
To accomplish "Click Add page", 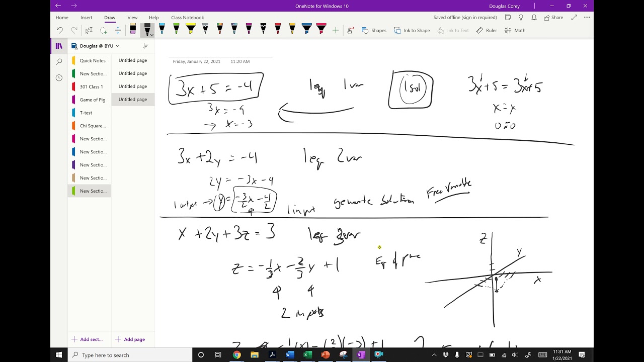I will 130,339.
